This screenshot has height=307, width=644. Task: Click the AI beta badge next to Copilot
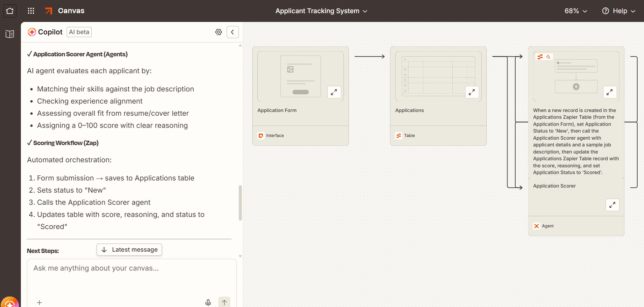pyautogui.click(x=79, y=32)
